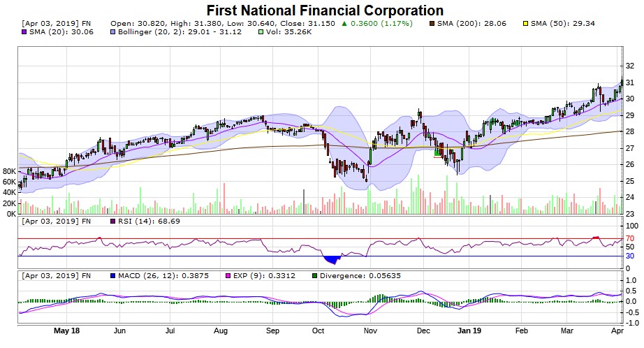
Task: Click the SMA (20) purple legend swatch
Action: (x=24, y=32)
